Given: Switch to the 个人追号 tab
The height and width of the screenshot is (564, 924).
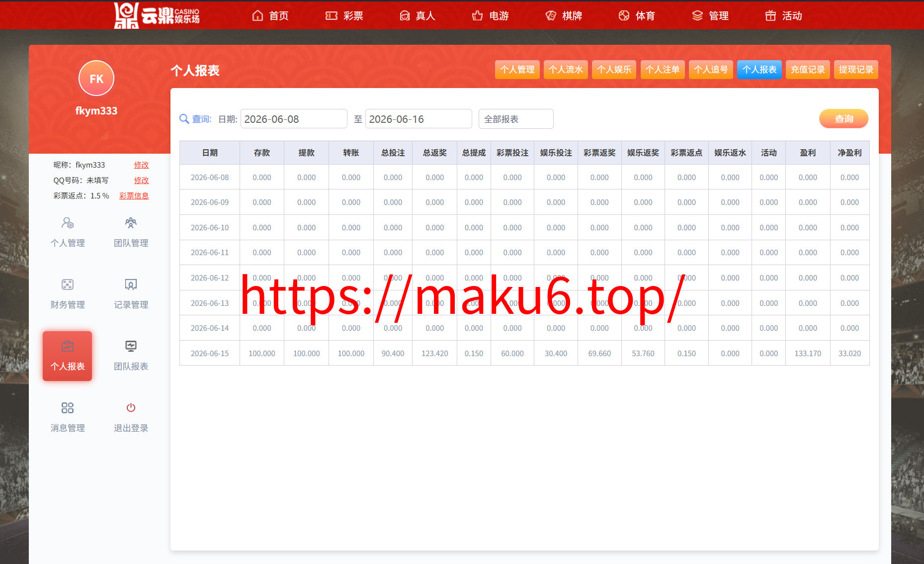Looking at the screenshot, I should coord(711,70).
